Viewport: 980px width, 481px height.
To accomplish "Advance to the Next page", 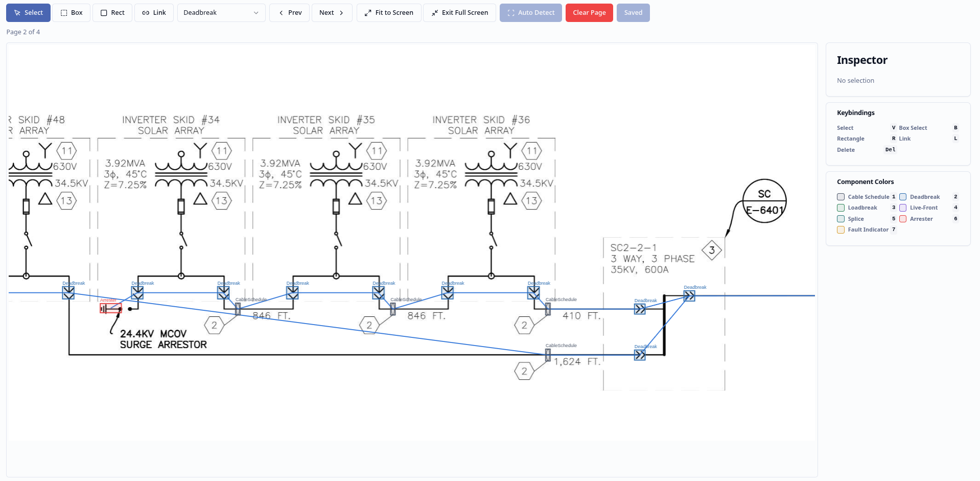I will pos(332,13).
